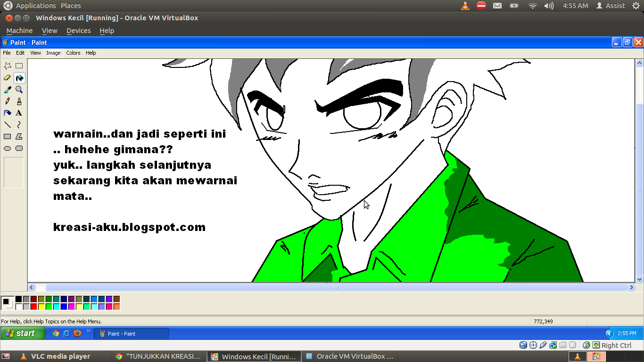Expand hidden XP tray icons arrow
Screen dimensions: 644x362
coord(609,333)
